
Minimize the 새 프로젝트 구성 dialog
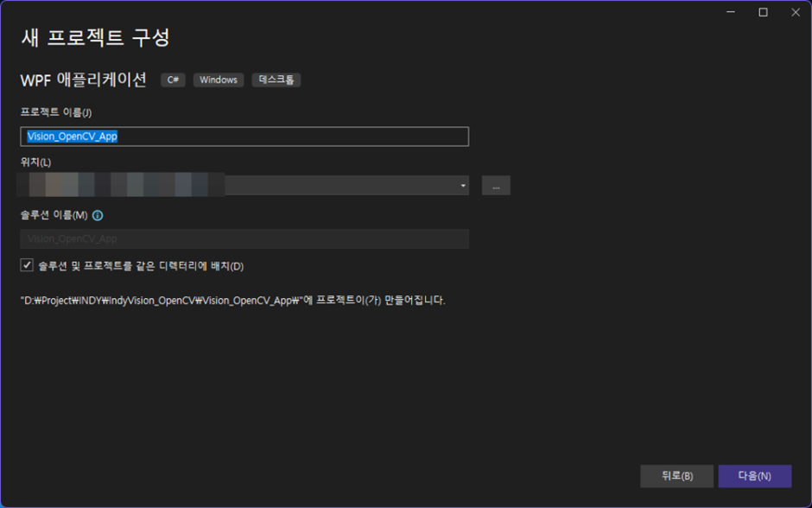pyautogui.click(x=730, y=12)
